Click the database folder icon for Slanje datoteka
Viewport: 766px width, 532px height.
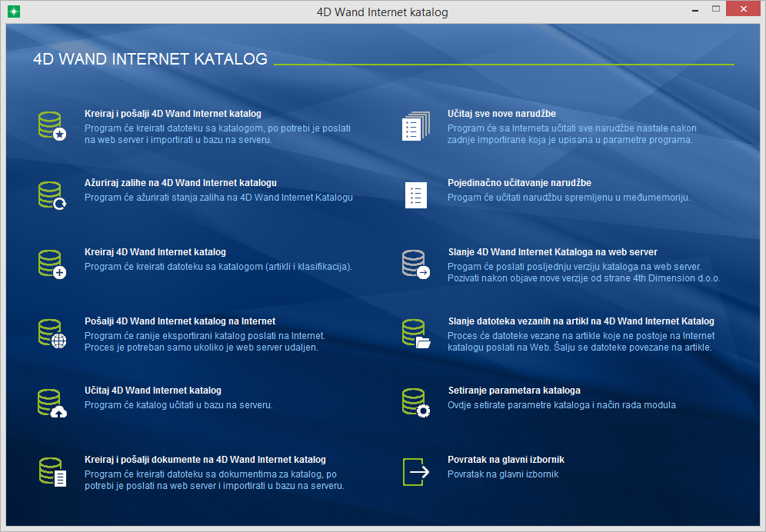[416, 334]
